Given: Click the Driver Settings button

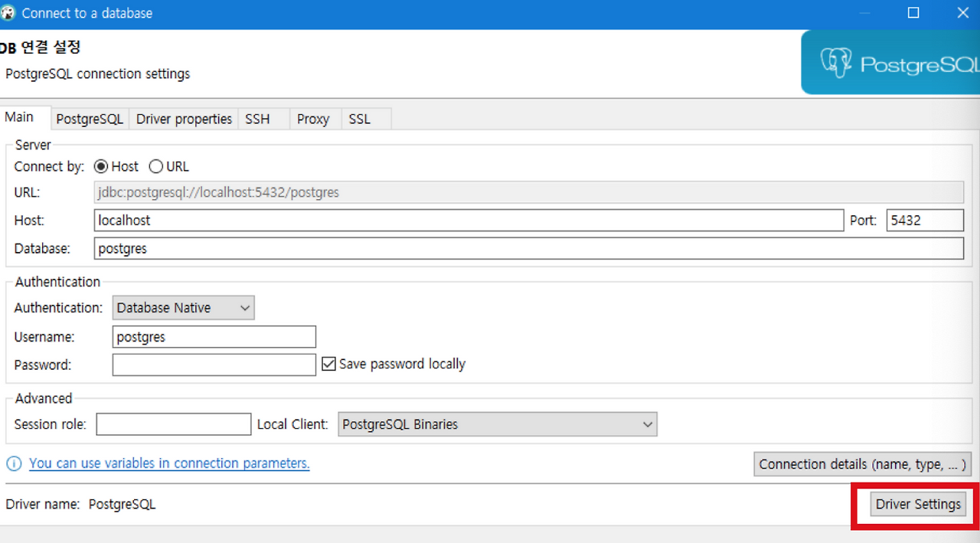Looking at the screenshot, I should click(917, 504).
